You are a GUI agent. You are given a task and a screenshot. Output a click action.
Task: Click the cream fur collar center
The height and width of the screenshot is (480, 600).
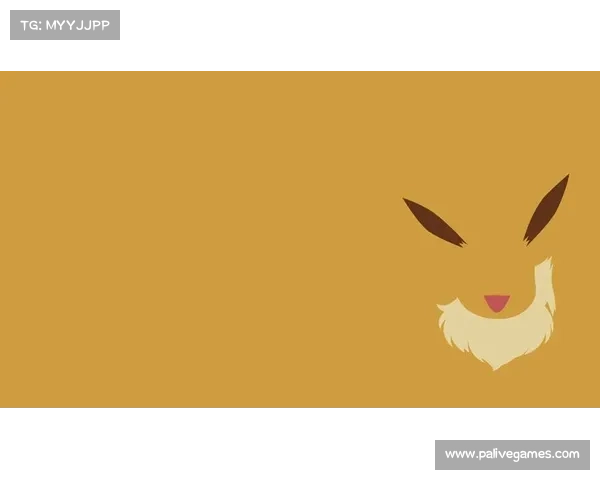click(x=496, y=338)
